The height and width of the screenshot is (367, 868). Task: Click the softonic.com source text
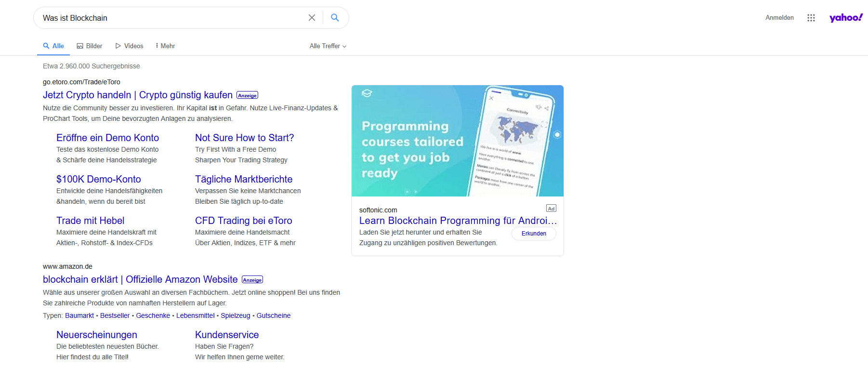378,210
